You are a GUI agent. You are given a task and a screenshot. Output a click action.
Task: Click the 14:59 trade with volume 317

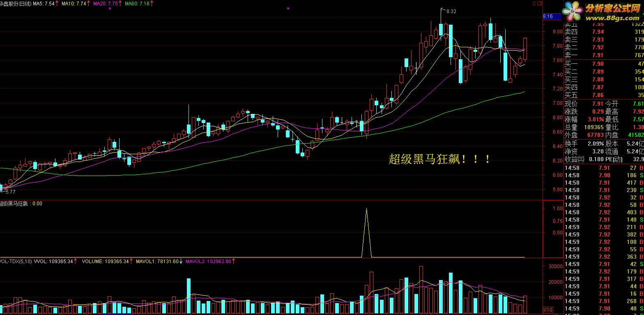(x=604, y=279)
